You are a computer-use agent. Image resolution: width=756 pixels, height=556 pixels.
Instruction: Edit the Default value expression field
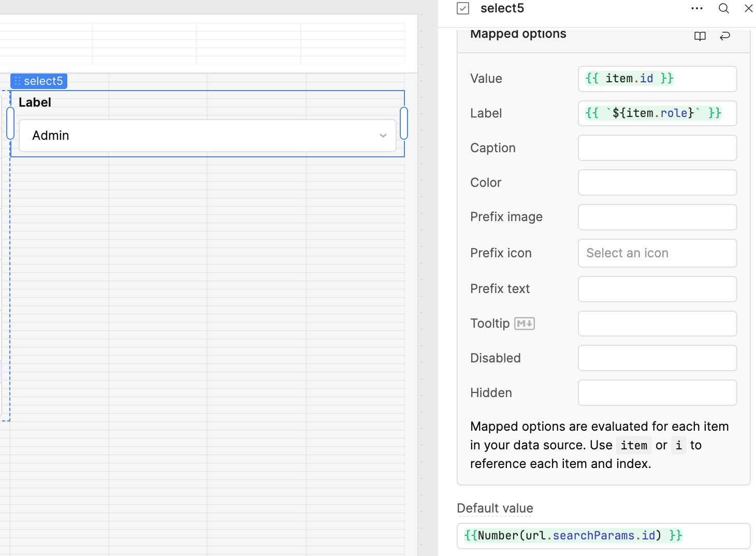pyautogui.click(x=603, y=536)
